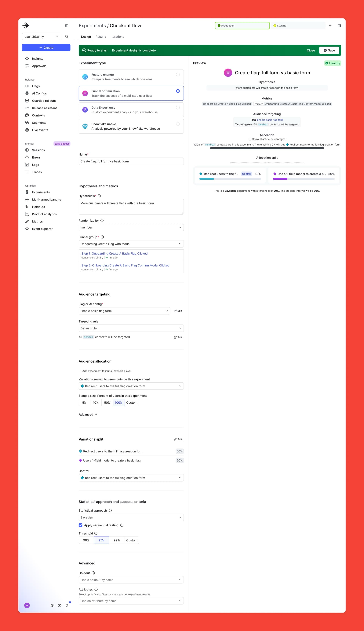Image resolution: width=364 pixels, height=631 pixels.
Task: Click the AA user avatar
Action: [x=27, y=605]
